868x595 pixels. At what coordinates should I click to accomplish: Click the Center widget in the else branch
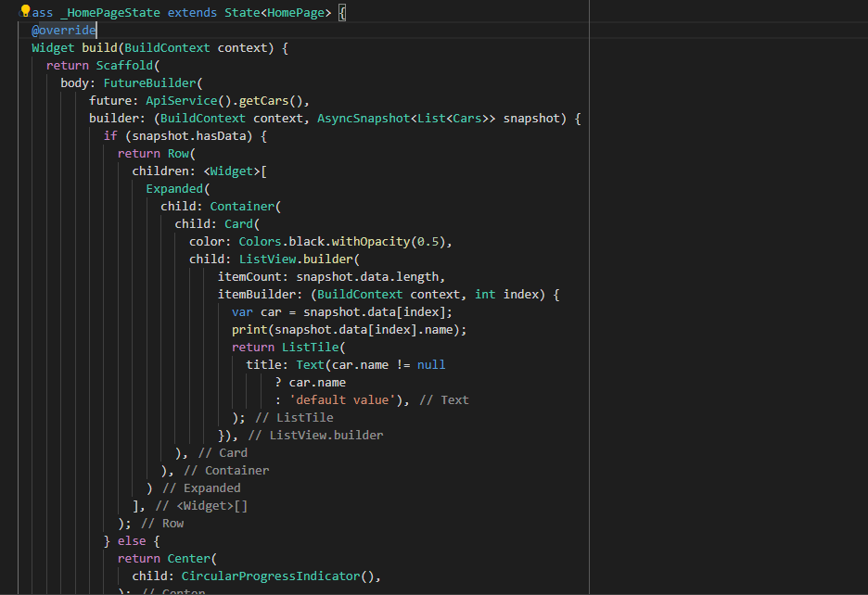[188, 558]
